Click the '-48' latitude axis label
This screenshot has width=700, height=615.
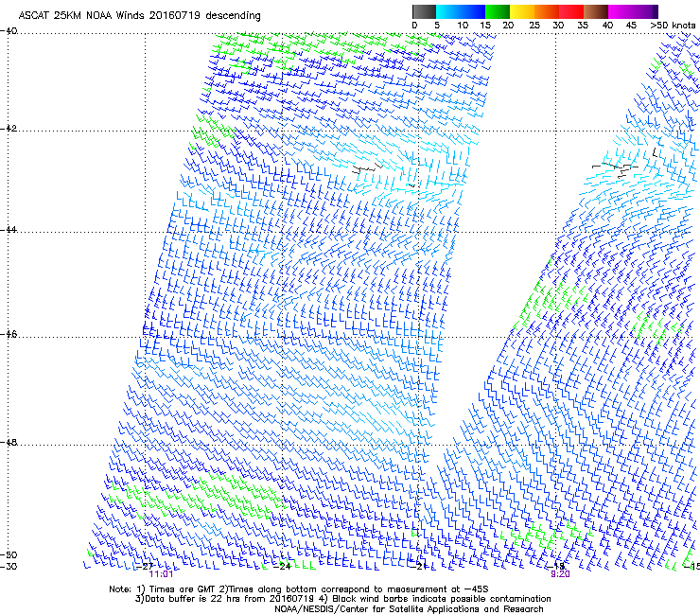pyautogui.click(x=9, y=443)
